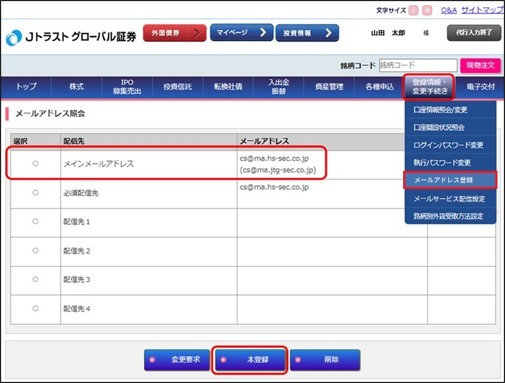Increase text size with plus icon
This screenshot has height=383, width=505.
(x=427, y=11)
